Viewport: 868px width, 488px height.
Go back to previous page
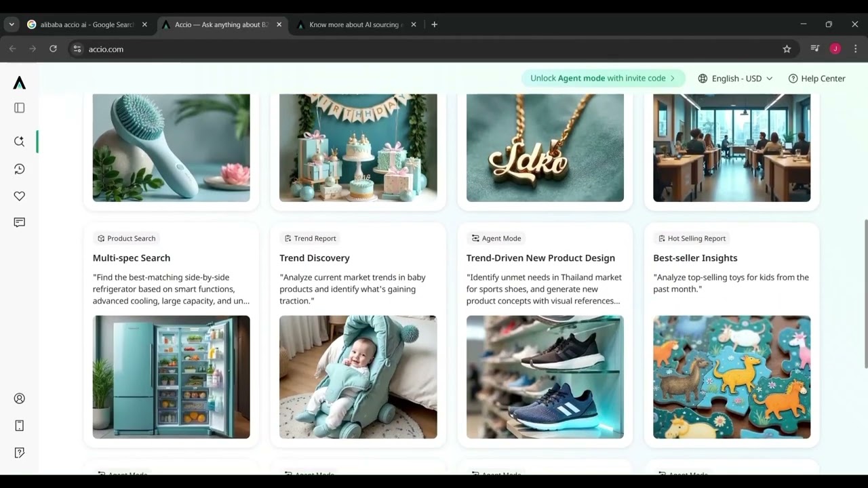click(12, 49)
